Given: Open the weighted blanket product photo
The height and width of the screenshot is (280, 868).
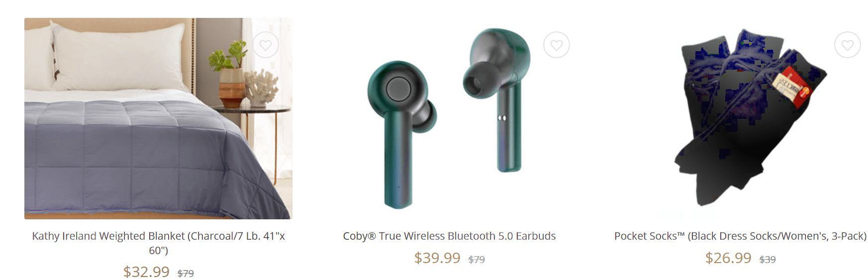Looking at the screenshot, I should (x=158, y=118).
